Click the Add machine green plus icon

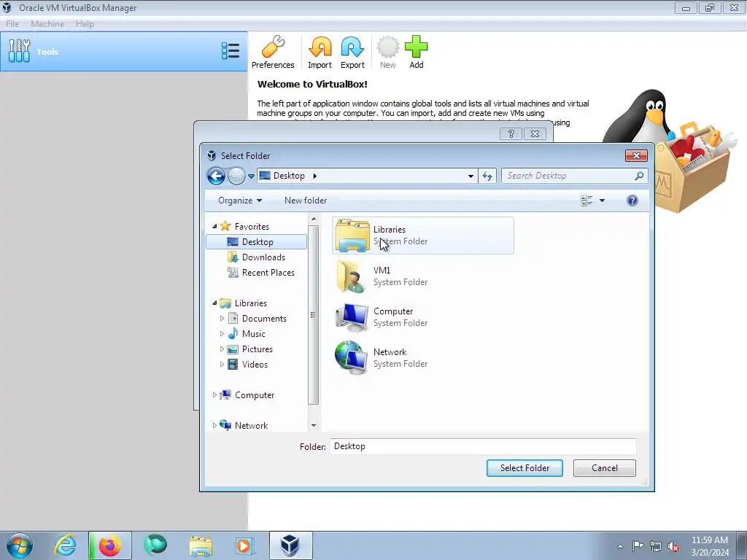(417, 52)
